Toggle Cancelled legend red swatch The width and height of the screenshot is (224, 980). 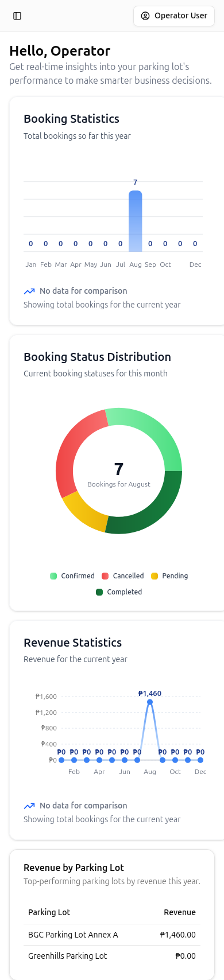[x=105, y=576]
